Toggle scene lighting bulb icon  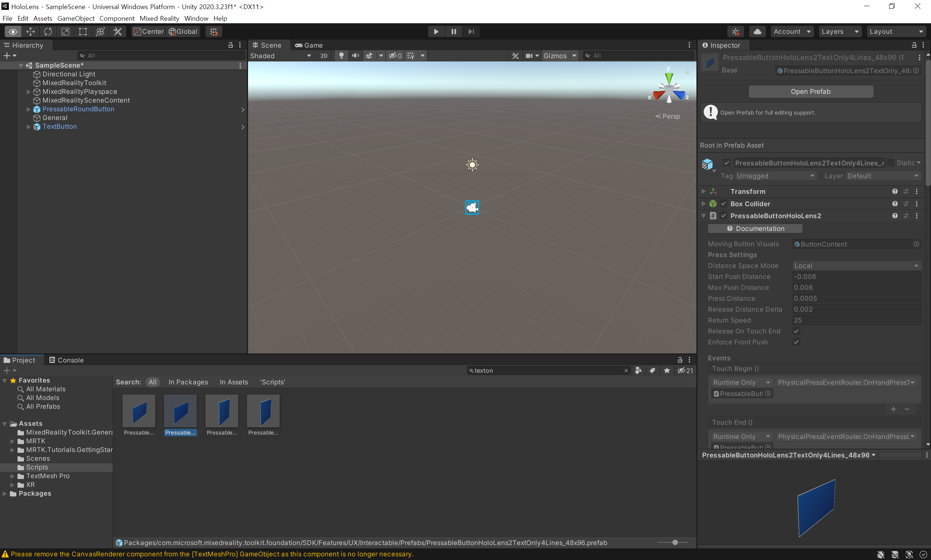click(x=341, y=56)
